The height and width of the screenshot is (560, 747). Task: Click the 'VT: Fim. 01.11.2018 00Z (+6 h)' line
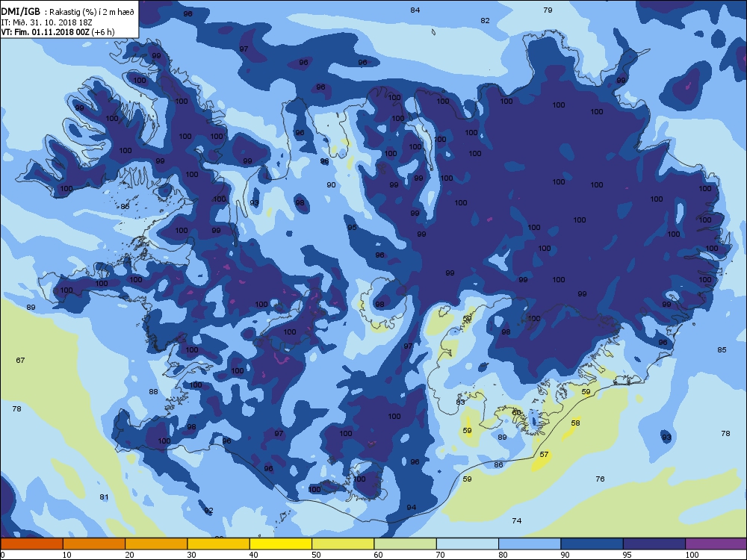coord(58,32)
